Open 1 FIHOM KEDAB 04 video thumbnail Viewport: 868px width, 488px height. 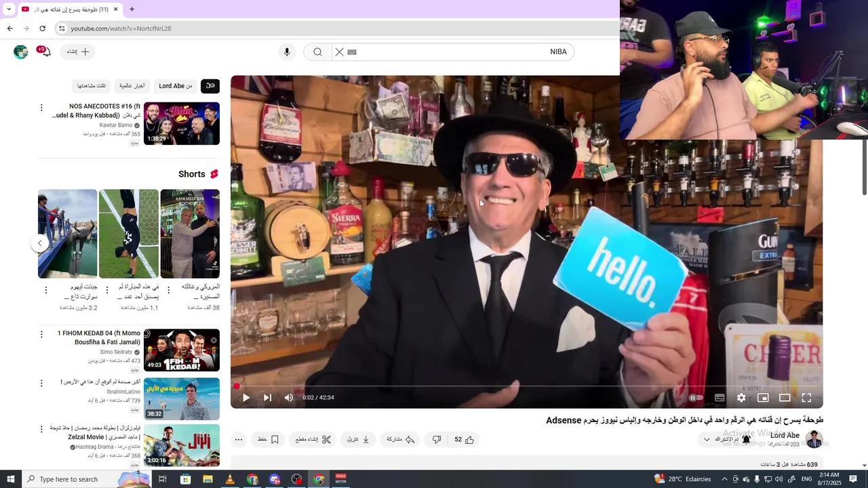pyautogui.click(x=182, y=350)
